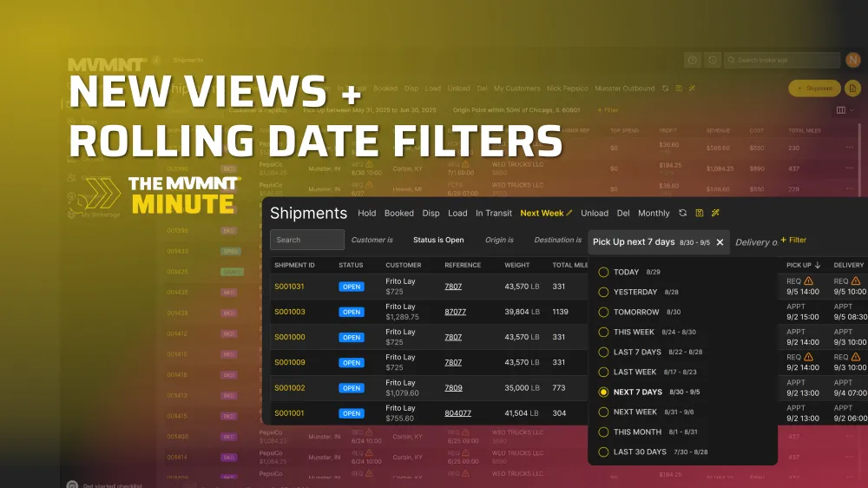
Task: Open the Customer is filter dropdown
Action: coord(372,241)
